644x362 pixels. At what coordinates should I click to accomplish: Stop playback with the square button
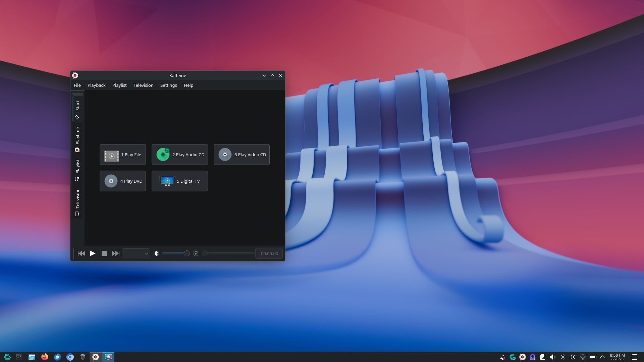point(104,253)
